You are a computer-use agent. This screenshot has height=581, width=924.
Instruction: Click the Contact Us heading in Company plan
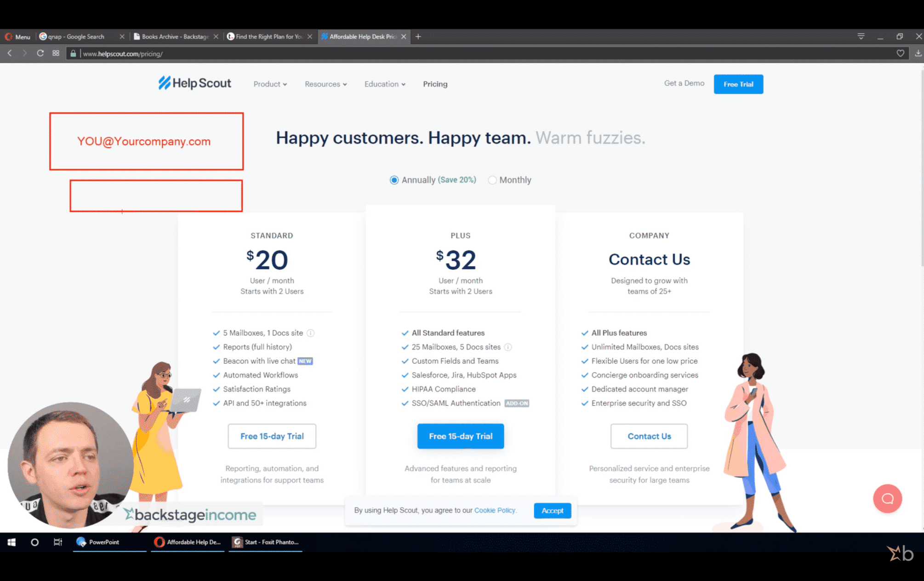coord(649,259)
